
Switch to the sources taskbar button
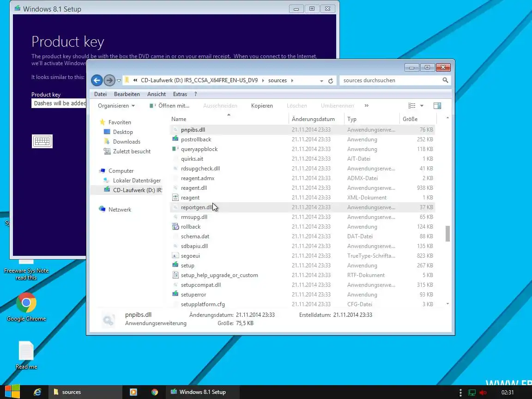point(85,392)
